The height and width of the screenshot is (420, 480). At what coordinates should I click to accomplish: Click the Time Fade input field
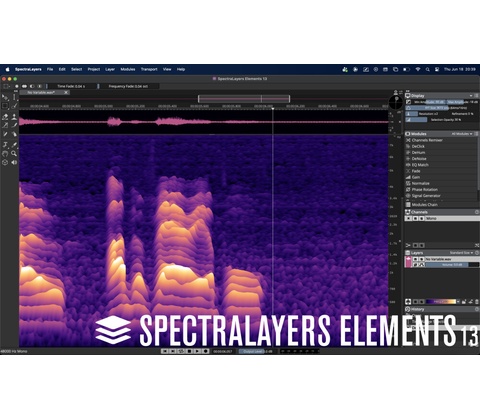click(x=72, y=86)
